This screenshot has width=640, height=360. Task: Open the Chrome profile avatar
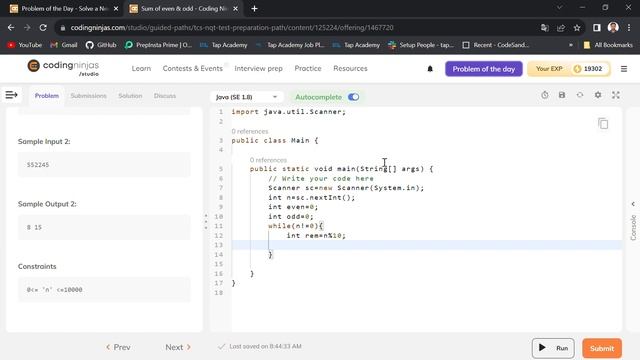coord(613,27)
